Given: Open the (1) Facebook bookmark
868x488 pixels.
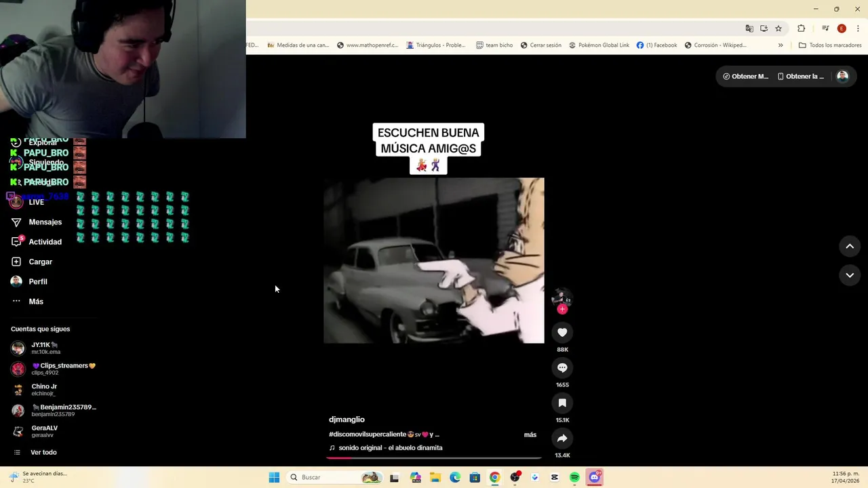Looking at the screenshot, I should pos(656,45).
